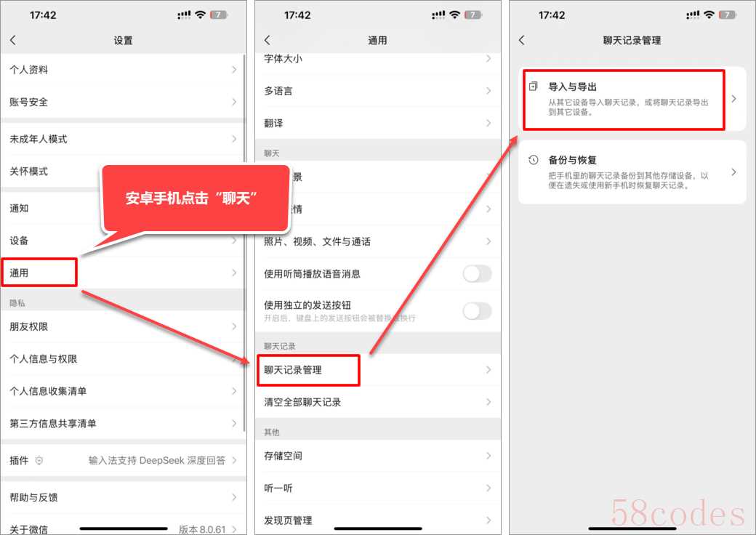Go back from the 聊天记录管理 screen
This screenshot has height=535, width=756.
pos(522,41)
